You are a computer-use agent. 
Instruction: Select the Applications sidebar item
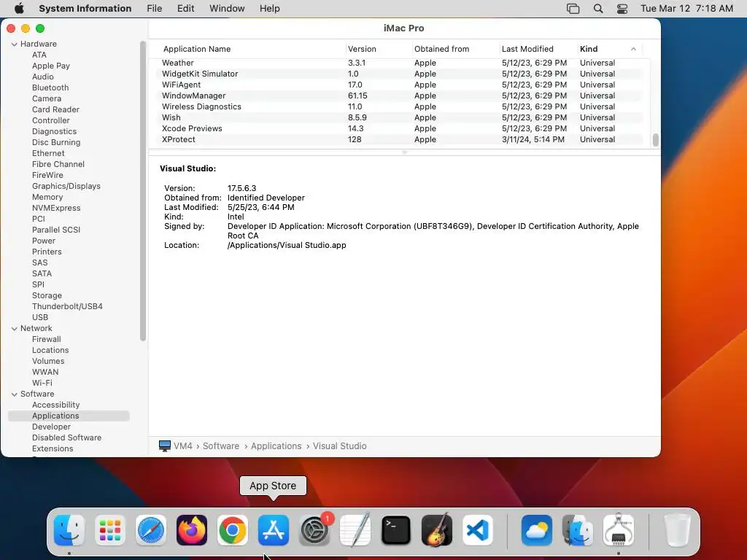coord(69,416)
